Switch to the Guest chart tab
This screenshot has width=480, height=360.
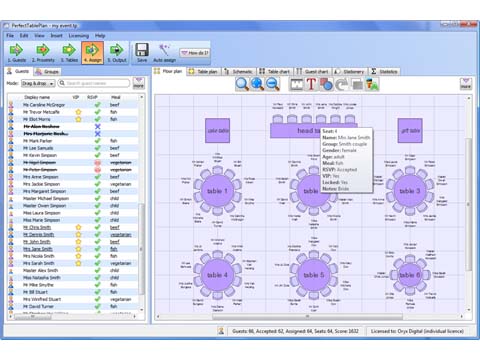coord(312,72)
